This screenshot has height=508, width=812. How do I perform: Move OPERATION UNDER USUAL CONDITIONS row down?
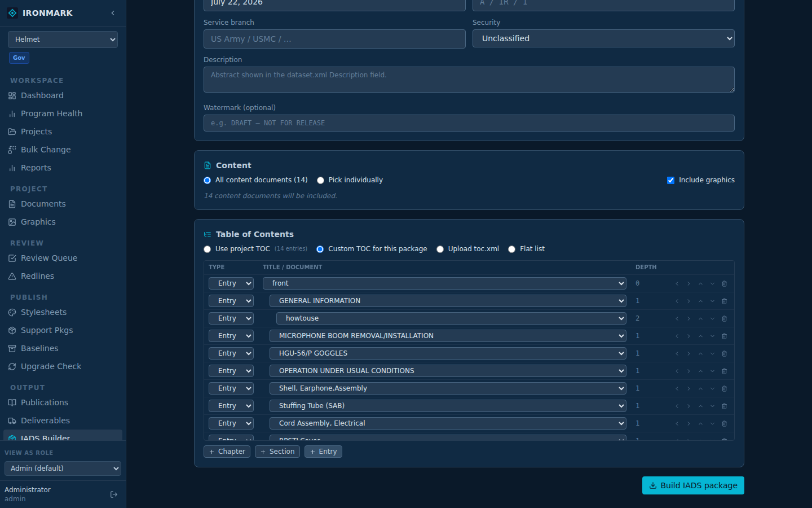(x=712, y=371)
